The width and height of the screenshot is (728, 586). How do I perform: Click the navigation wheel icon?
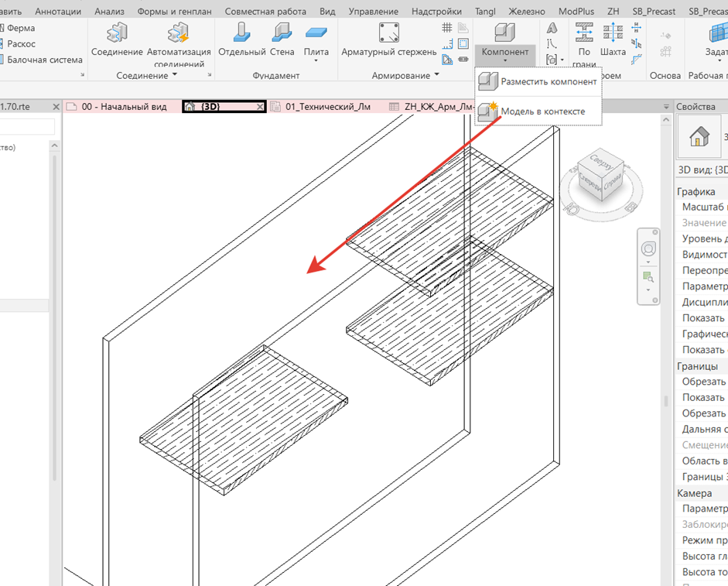(648, 249)
